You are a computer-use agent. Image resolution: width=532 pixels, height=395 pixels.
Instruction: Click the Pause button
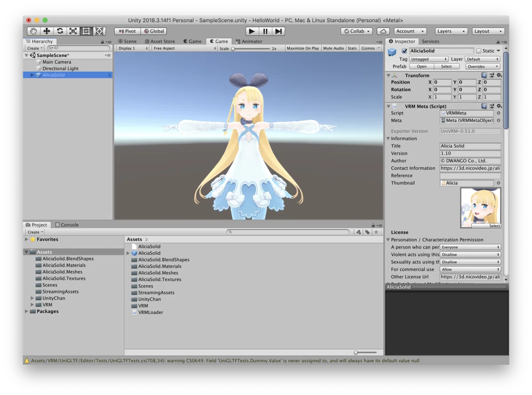[265, 31]
